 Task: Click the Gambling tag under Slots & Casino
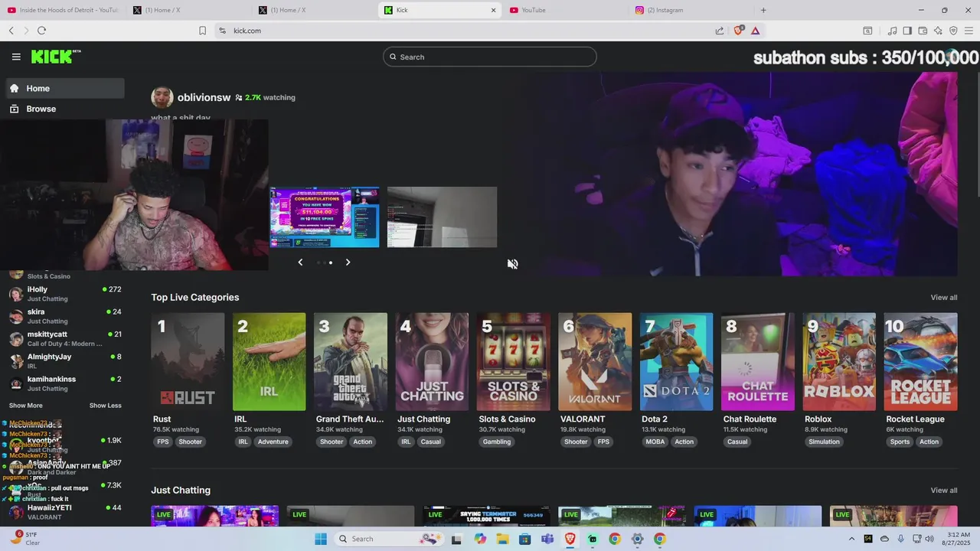497,442
